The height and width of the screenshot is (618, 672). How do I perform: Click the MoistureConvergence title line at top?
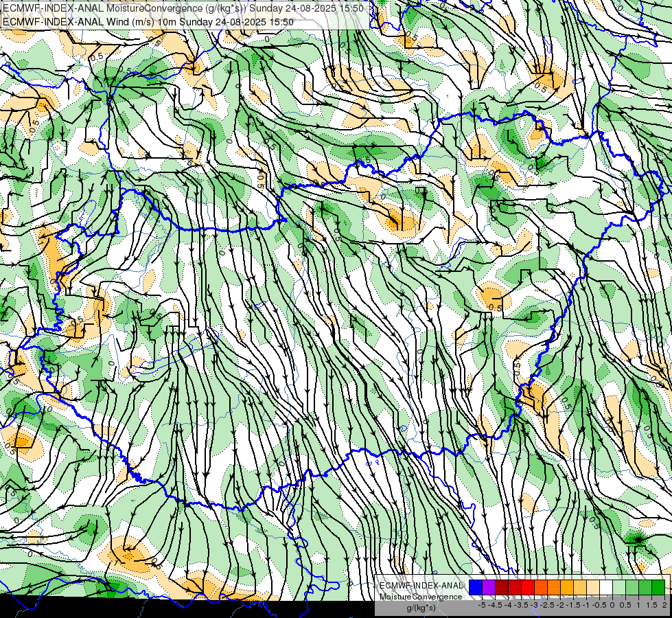pos(183,8)
